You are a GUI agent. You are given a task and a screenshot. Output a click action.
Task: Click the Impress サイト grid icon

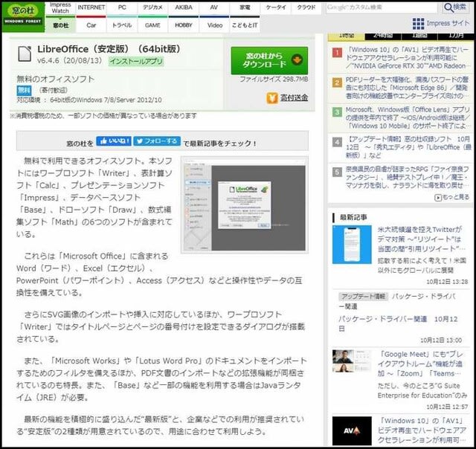(x=418, y=24)
